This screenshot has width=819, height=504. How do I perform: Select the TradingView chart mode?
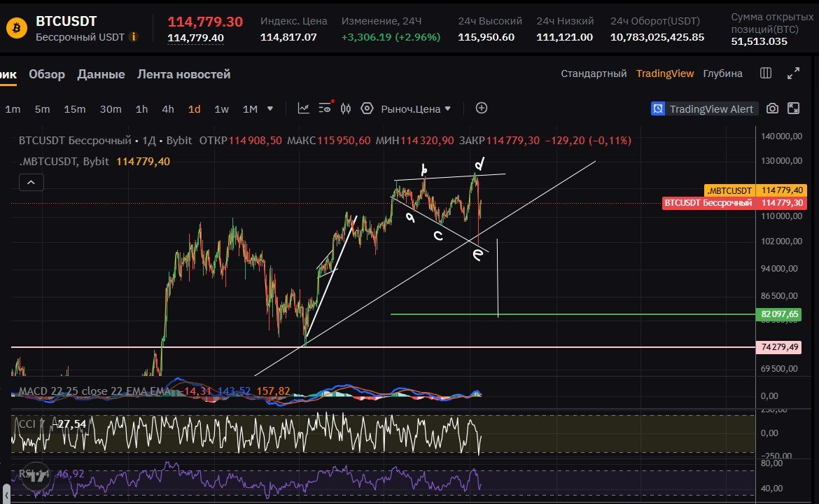[665, 73]
